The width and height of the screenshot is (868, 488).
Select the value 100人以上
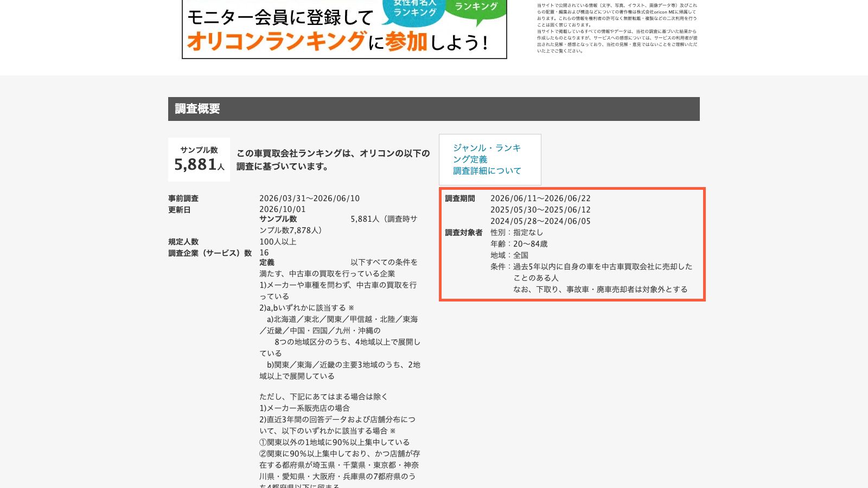pyautogui.click(x=278, y=242)
